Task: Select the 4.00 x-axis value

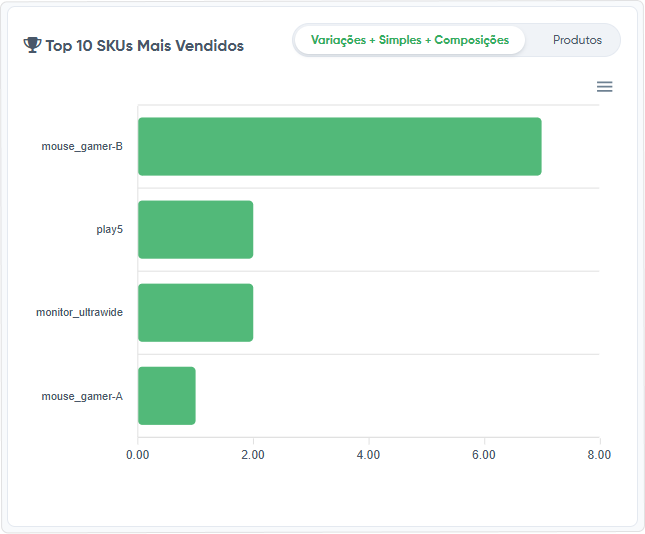Action: 368,455
